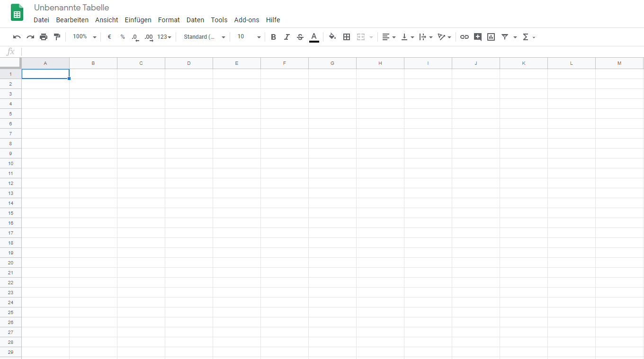Select the active cell A1

(x=45, y=74)
